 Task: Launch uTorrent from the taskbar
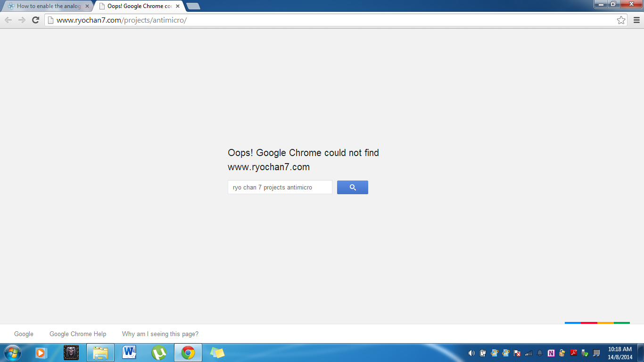[x=159, y=353]
